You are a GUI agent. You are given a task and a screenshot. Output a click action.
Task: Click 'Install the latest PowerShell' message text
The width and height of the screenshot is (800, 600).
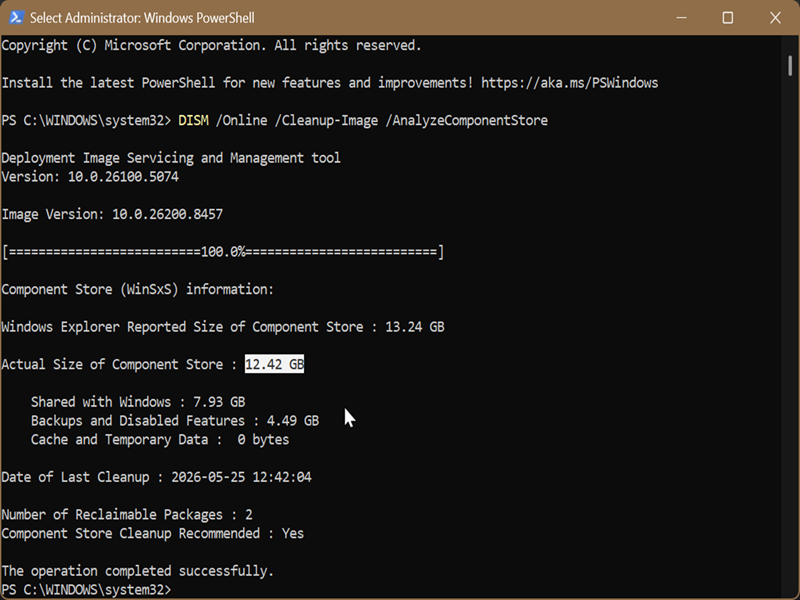(238, 83)
